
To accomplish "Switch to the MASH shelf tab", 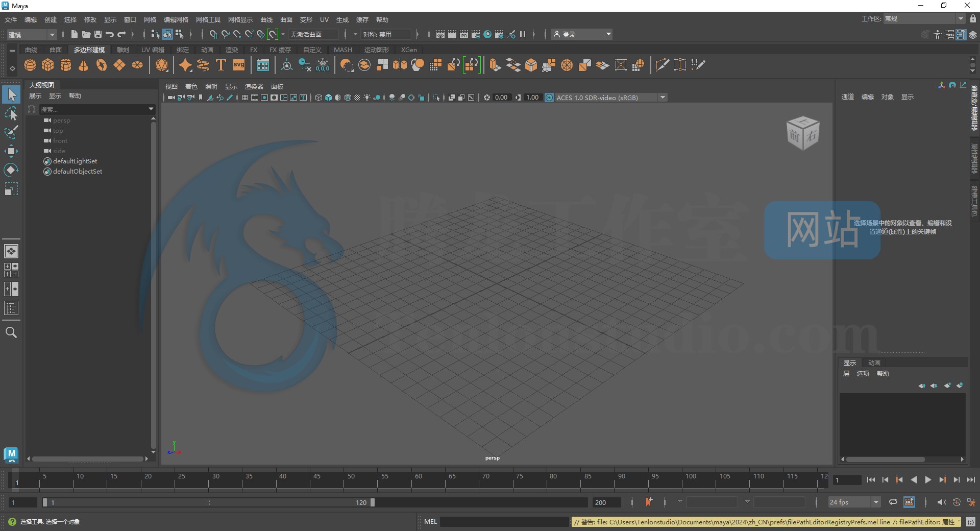I will point(343,50).
